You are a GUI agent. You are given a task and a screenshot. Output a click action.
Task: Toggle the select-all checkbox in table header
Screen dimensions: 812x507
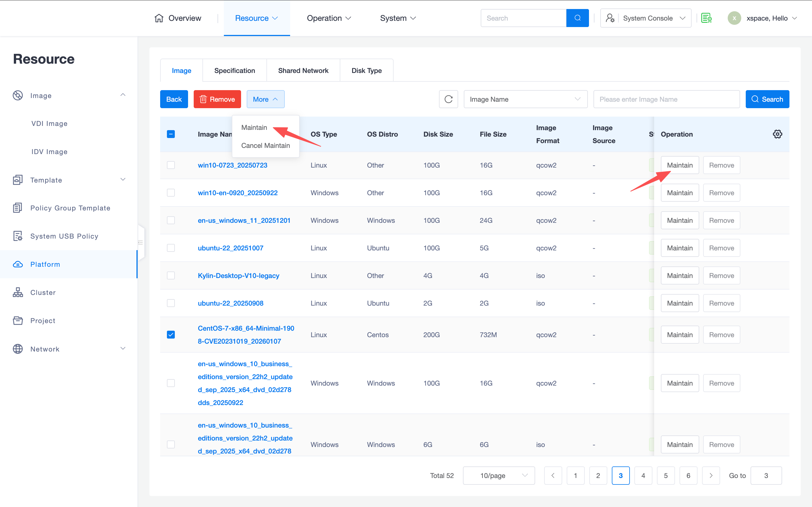[171, 134]
